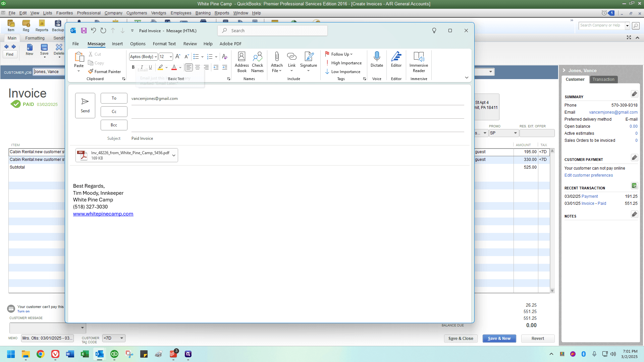Toggle Underline formatting
The height and width of the screenshot is (362, 644).
(150, 67)
